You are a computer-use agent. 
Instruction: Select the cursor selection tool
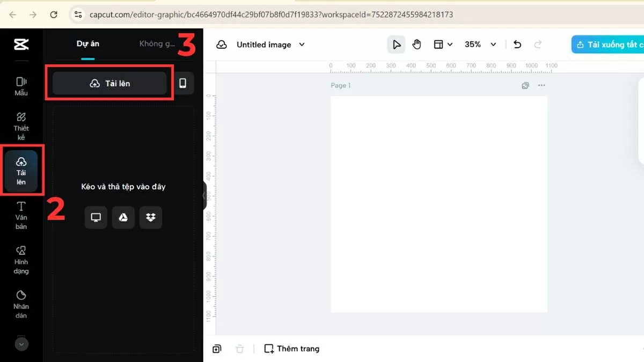pyautogui.click(x=396, y=45)
